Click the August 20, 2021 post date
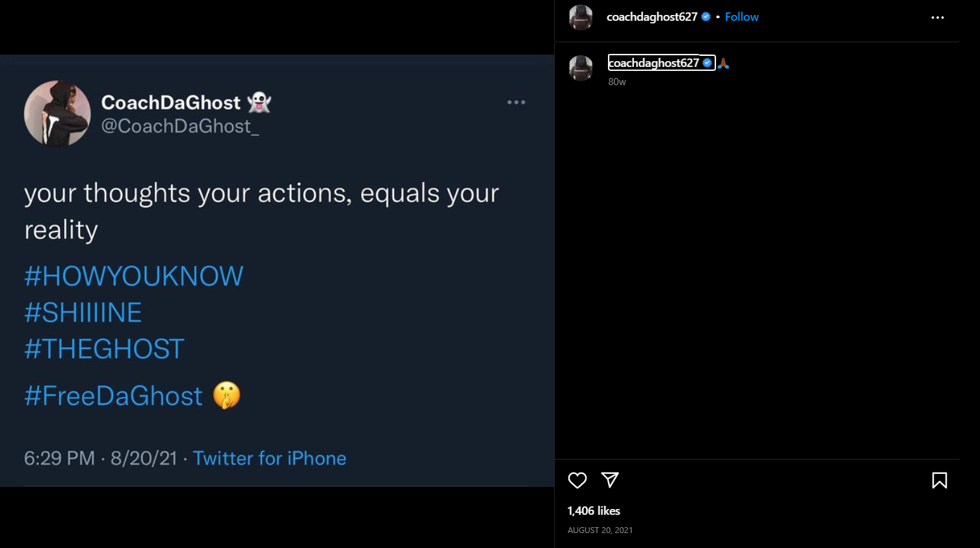 coord(600,530)
